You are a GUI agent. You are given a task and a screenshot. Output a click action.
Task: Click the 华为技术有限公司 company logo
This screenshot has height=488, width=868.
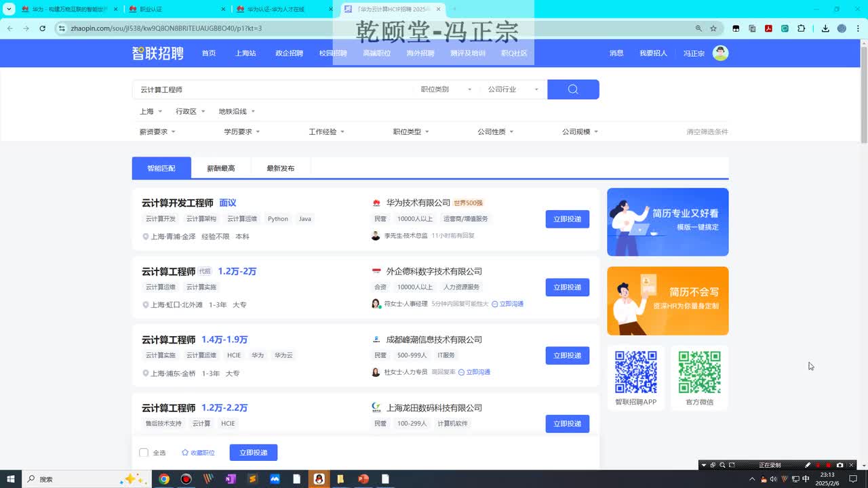coord(376,203)
